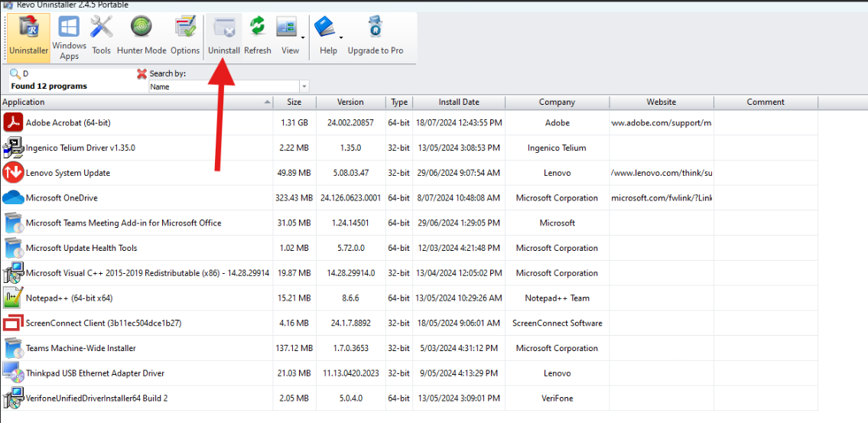The image size is (868, 423).
Task: Click Lenovo website URL cell
Action: pyautogui.click(x=662, y=173)
